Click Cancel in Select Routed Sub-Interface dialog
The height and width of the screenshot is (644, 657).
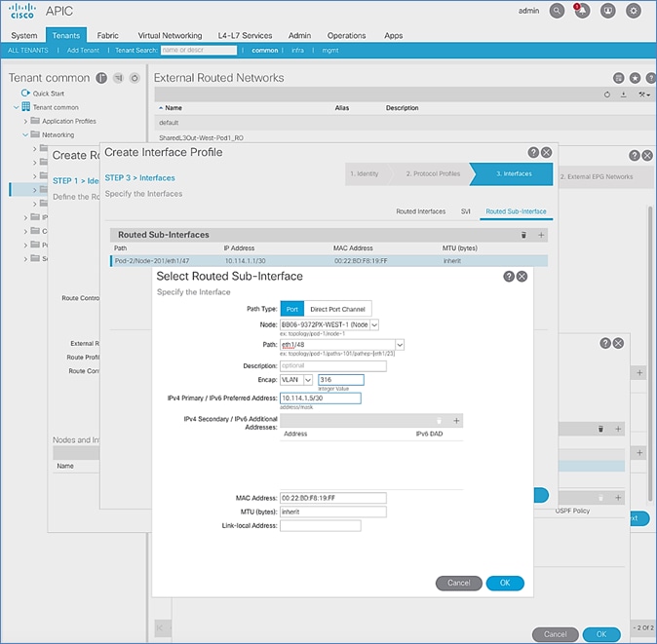tap(459, 583)
